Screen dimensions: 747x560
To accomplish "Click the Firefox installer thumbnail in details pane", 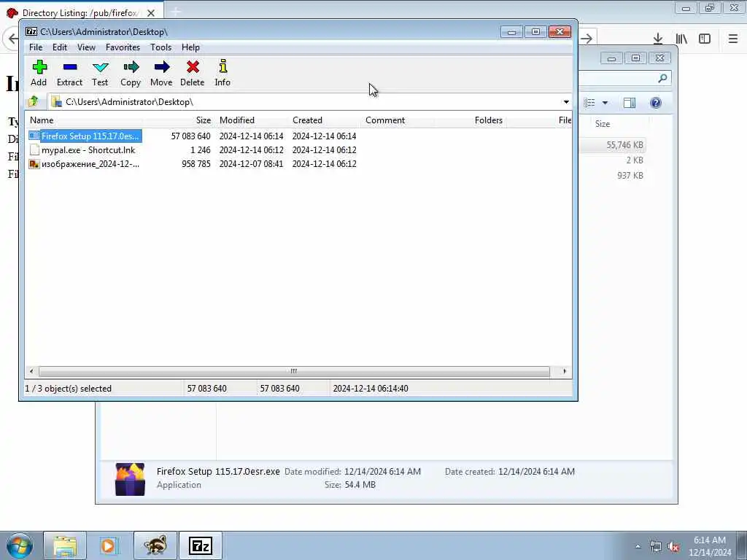I will (130, 479).
